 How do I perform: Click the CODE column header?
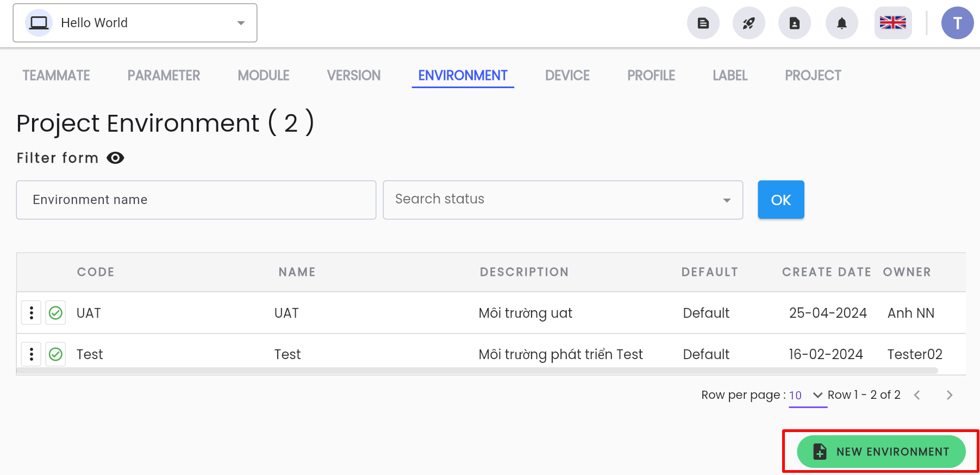point(96,272)
